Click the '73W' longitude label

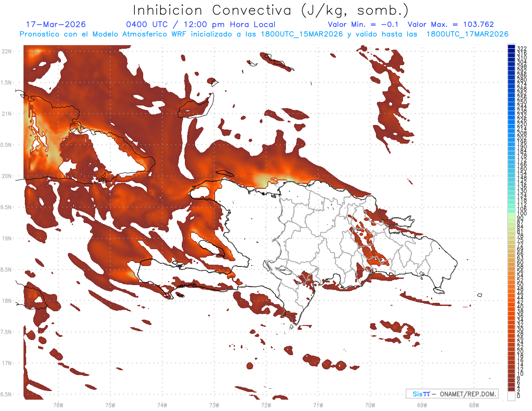pos(214,405)
